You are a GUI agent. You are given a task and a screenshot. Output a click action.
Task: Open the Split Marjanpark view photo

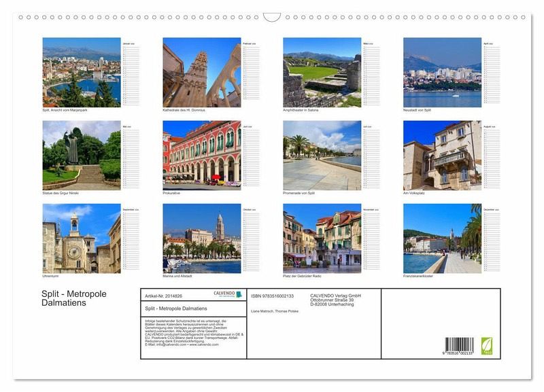coord(82,72)
